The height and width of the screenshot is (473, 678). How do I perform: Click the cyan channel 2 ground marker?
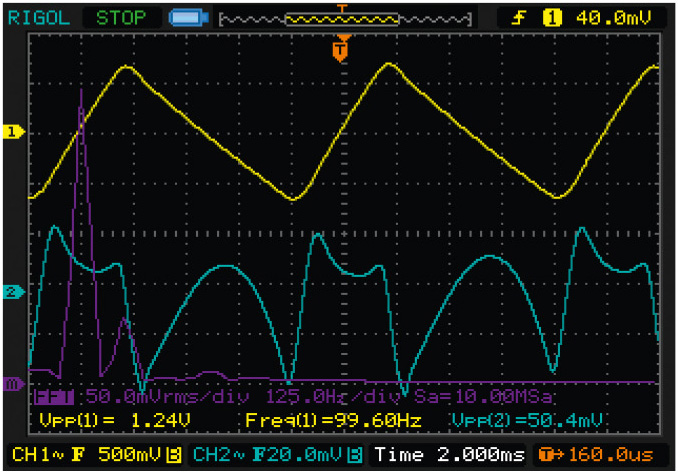[x=14, y=292]
